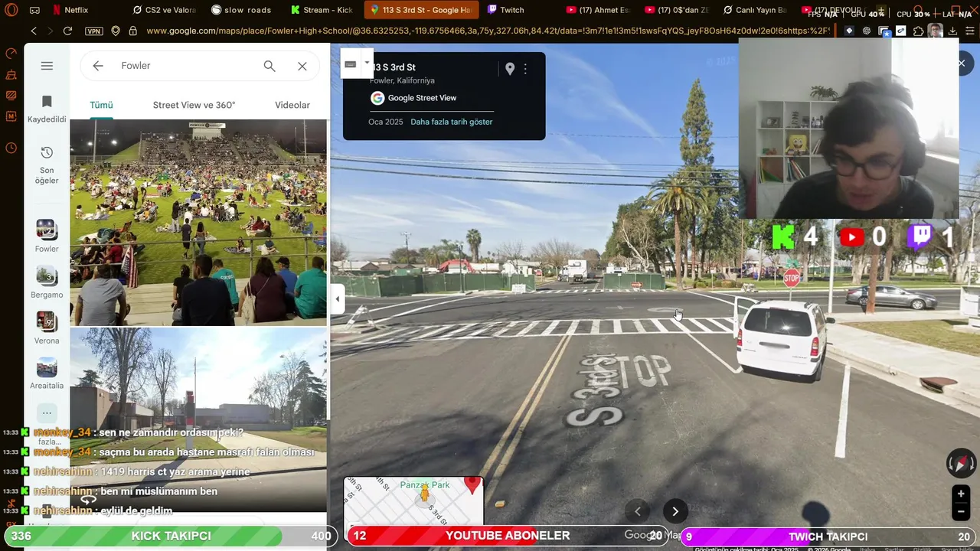Click the browser downloads icon
The width and height of the screenshot is (980, 551).
pyautogui.click(x=952, y=31)
